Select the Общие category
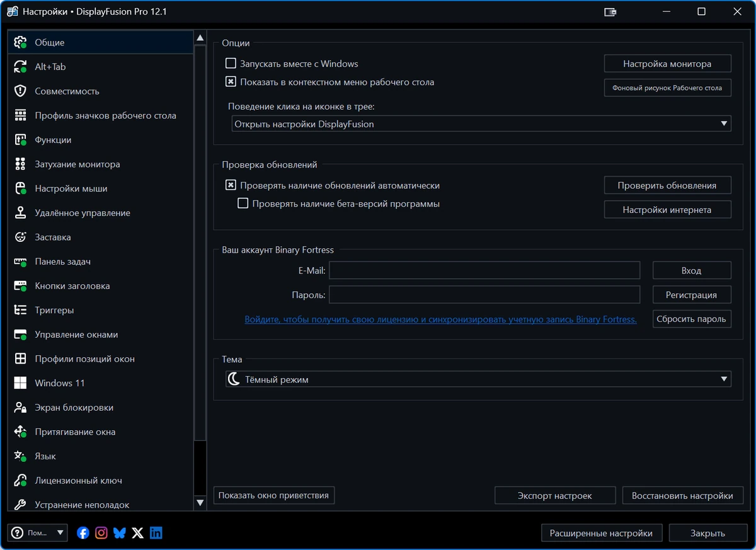This screenshot has height=550, width=756. (x=101, y=42)
